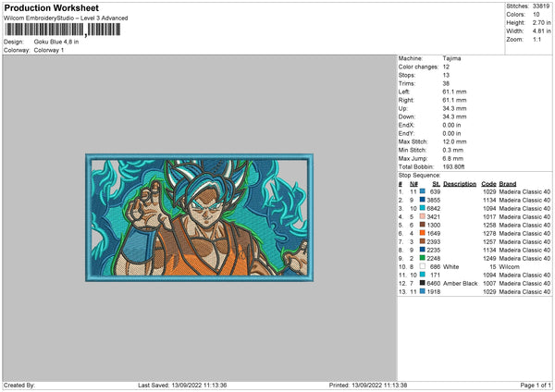Pick the cyan swatch beside 6842 stitches
The height and width of the screenshot is (392, 555).
point(423,208)
